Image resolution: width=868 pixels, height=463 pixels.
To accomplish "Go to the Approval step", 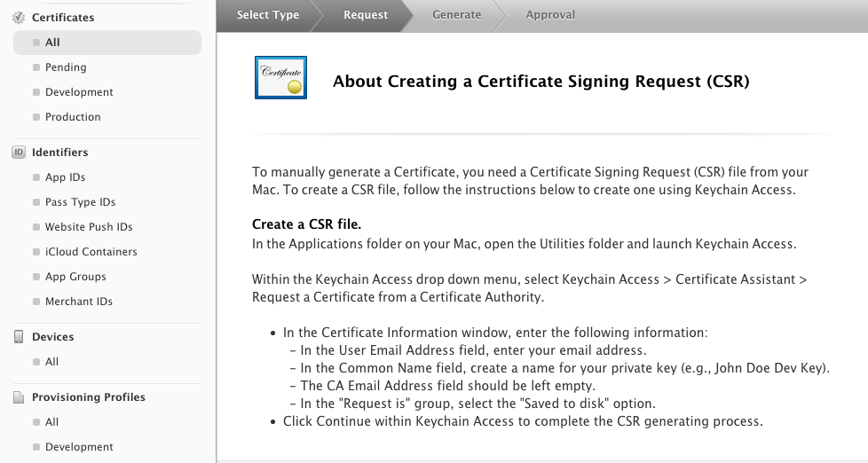I will click(550, 15).
